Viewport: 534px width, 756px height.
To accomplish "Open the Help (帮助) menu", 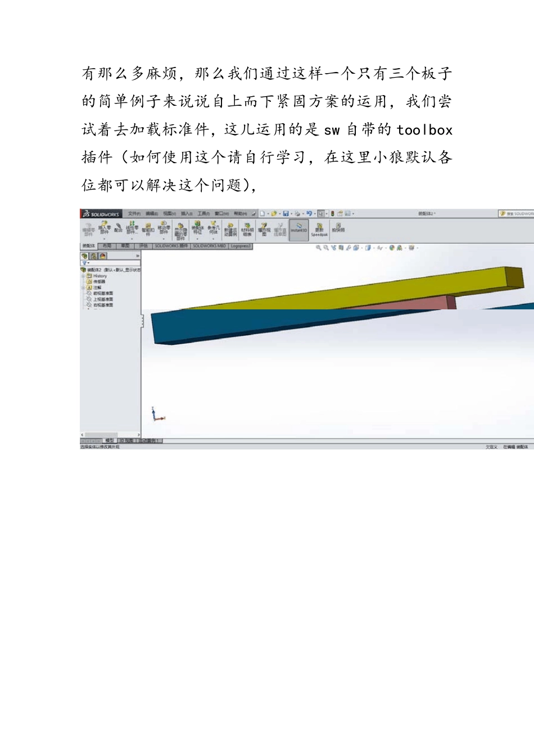I will click(240, 214).
